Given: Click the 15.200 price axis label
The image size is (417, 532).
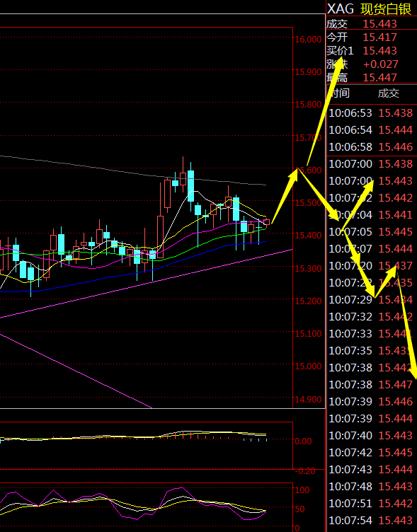Looking at the screenshot, I should (x=308, y=301).
